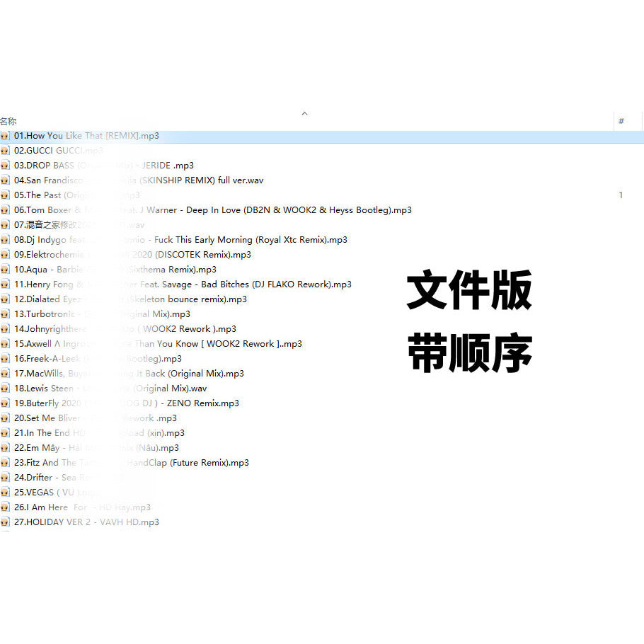The height and width of the screenshot is (644, 644).
Task: Select file 10.Aqua Barbie Sixthema Remix
Action: pyautogui.click(x=115, y=270)
